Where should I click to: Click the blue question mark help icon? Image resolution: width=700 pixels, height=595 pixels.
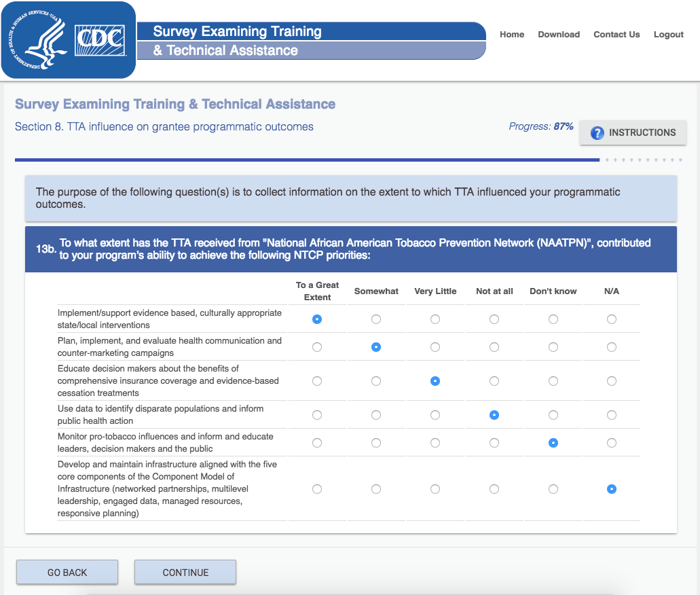(x=597, y=133)
